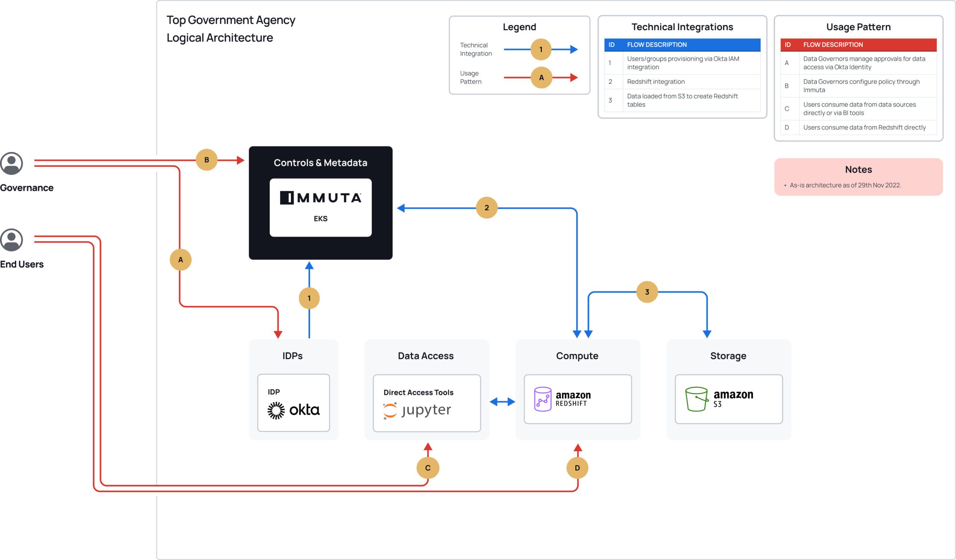Click the "Direct Access Tools" label
956x560 pixels.
(419, 392)
